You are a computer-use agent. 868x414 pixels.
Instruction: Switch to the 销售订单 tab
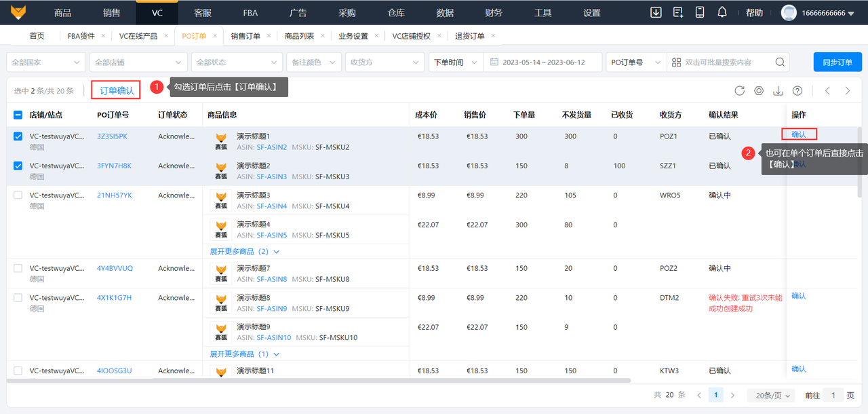pos(245,36)
